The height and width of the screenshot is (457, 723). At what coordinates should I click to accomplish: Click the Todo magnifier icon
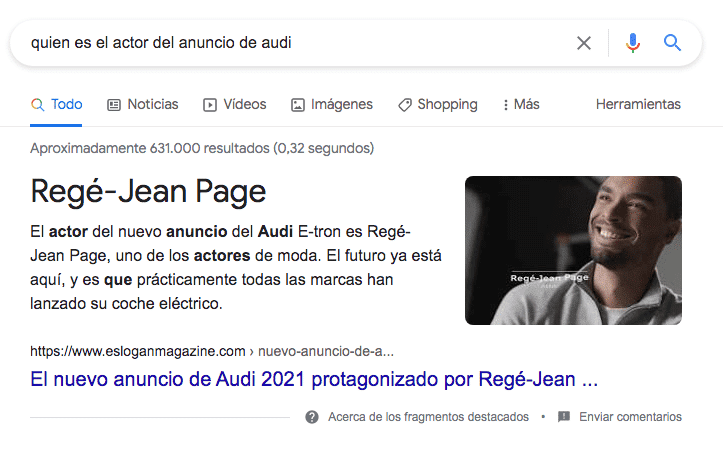[38, 105]
